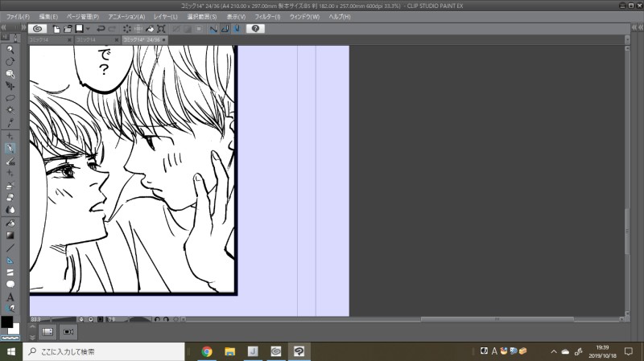Click the zoom slider showing 33.3
This screenshot has height=361, width=644.
click(x=53, y=319)
